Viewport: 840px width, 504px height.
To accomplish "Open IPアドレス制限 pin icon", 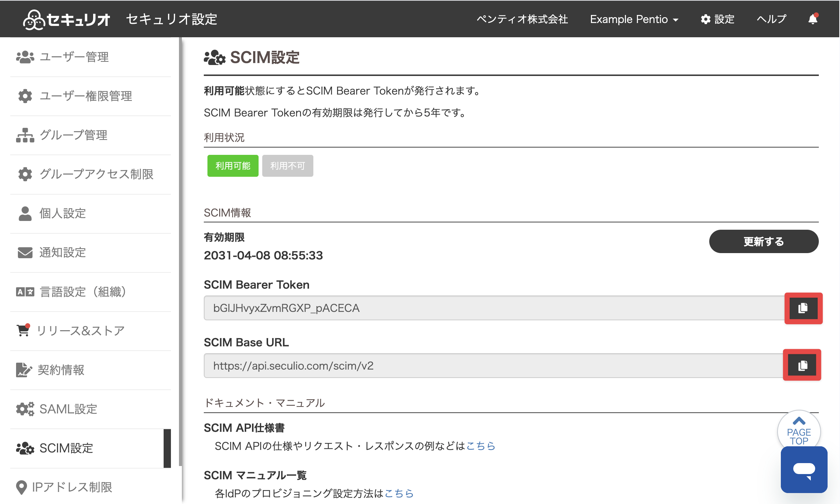I will click(x=22, y=487).
